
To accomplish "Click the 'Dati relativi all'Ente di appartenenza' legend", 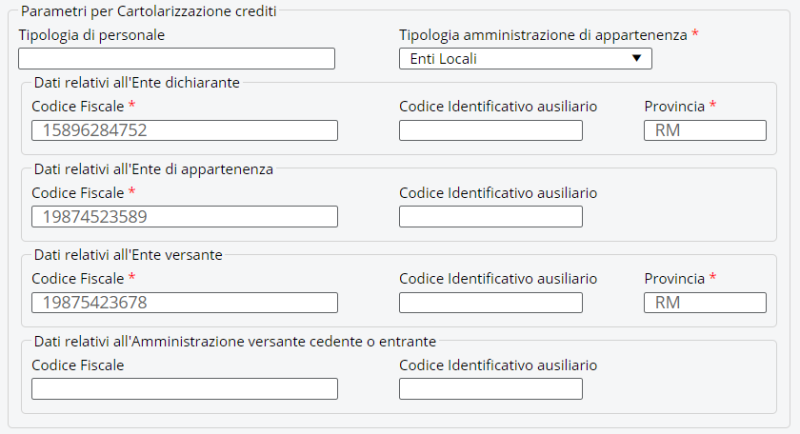I will coord(153,168).
